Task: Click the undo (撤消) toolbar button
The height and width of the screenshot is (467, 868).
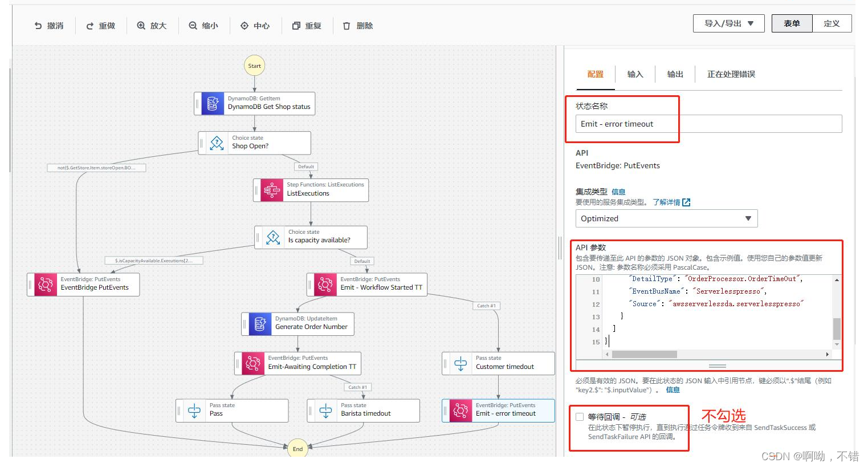Action: pos(48,26)
